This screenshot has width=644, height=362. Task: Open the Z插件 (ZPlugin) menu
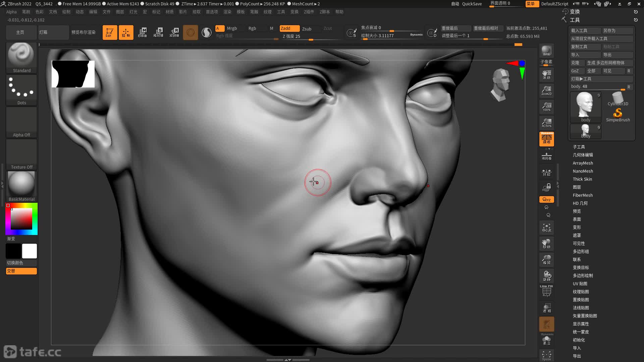309,12
